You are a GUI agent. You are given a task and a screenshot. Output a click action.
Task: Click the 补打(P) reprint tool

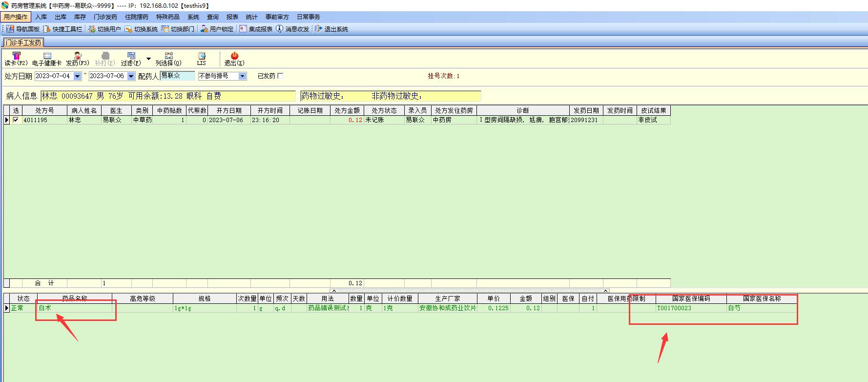pos(105,59)
